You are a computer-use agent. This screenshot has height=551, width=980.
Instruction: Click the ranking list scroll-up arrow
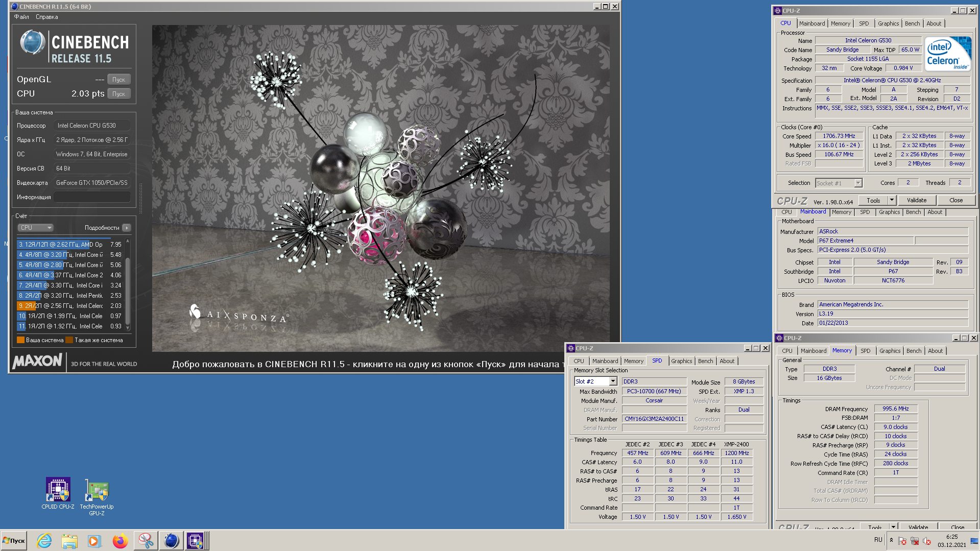click(128, 241)
